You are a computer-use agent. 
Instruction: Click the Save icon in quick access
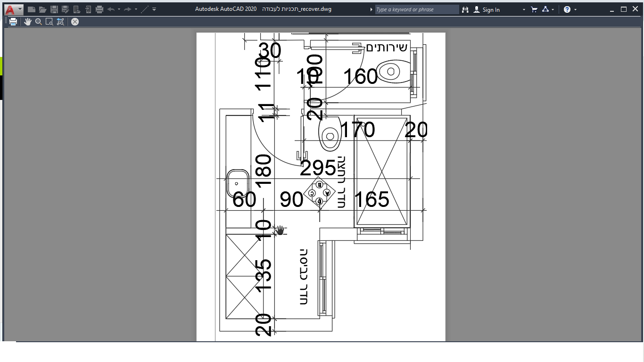tap(54, 9)
